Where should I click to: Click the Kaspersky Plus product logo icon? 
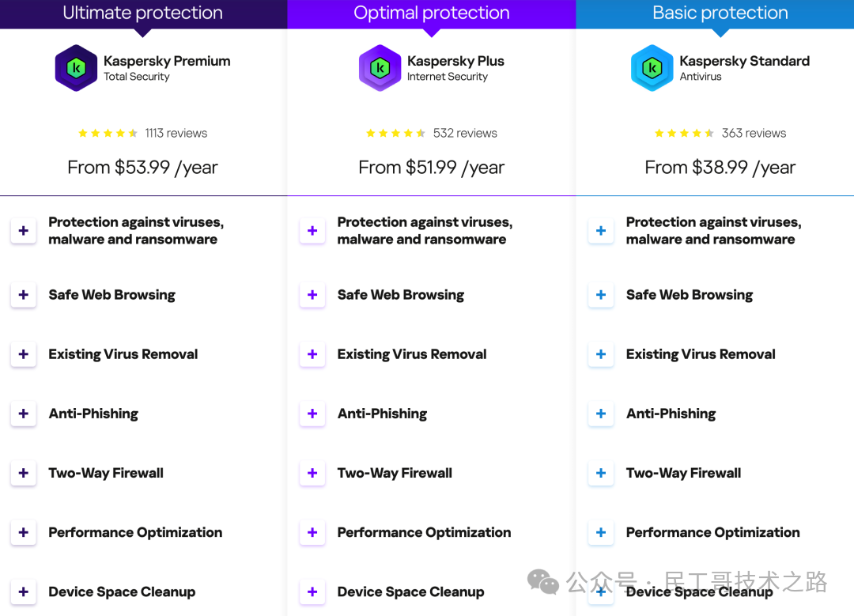(x=380, y=68)
